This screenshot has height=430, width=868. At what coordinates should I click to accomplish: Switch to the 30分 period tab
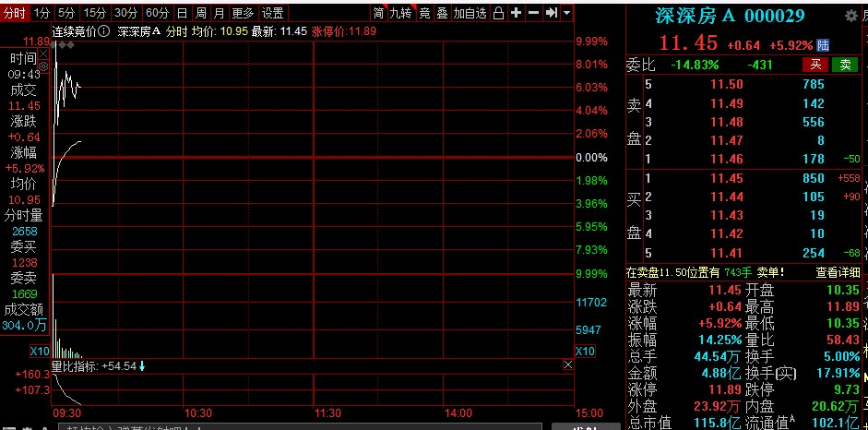pos(125,13)
